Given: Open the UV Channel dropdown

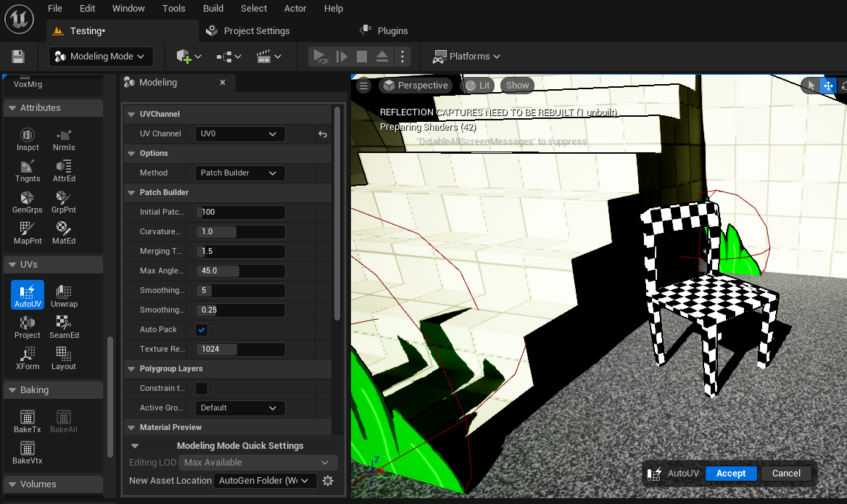Looking at the screenshot, I should (239, 133).
